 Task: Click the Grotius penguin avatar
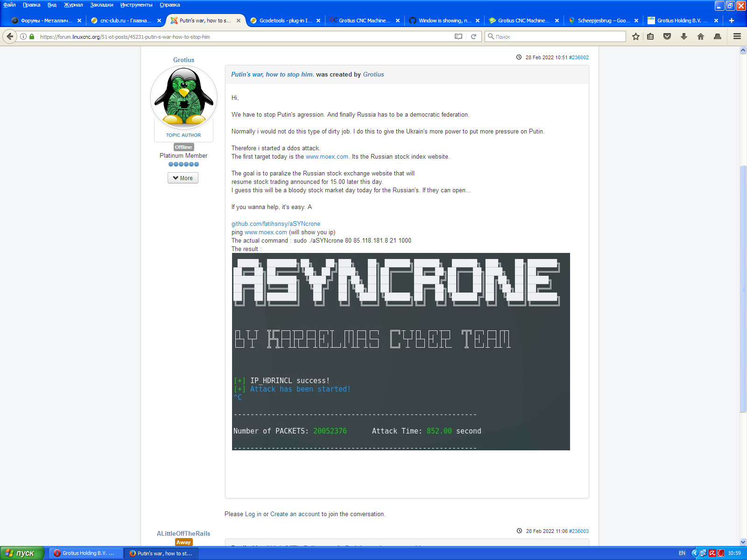(x=183, y=98)
